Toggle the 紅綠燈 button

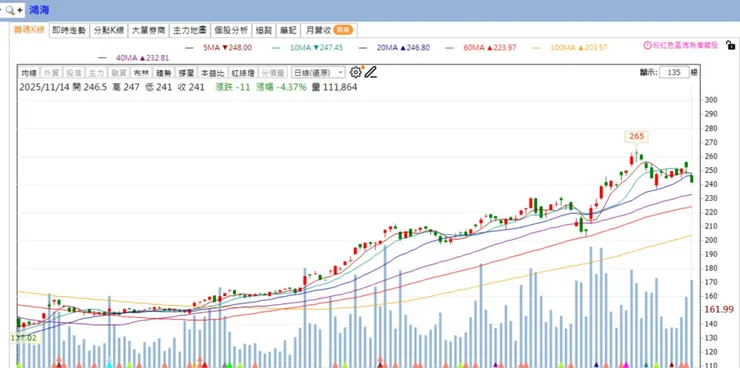coord(242,73)
